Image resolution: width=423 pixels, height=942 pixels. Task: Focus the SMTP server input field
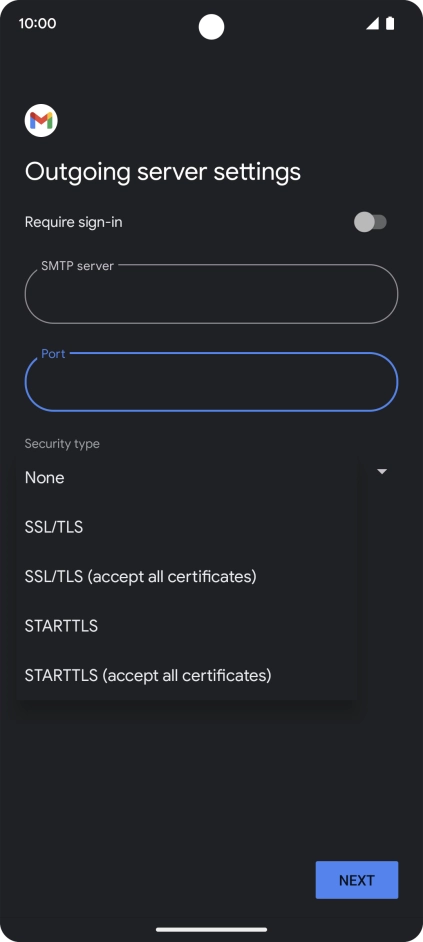[x=212, y=294]
